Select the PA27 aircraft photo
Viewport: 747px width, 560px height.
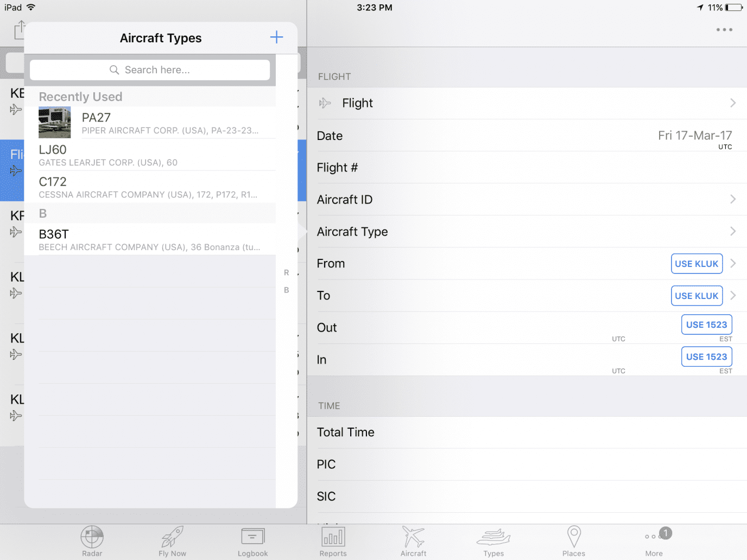point(54,122)
